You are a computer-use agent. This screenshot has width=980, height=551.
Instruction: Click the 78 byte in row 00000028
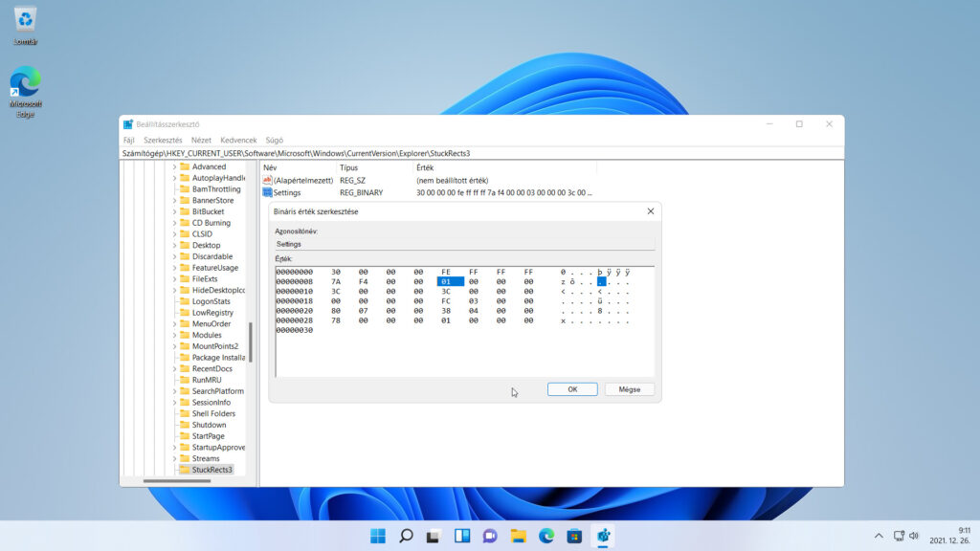[336, 320]
